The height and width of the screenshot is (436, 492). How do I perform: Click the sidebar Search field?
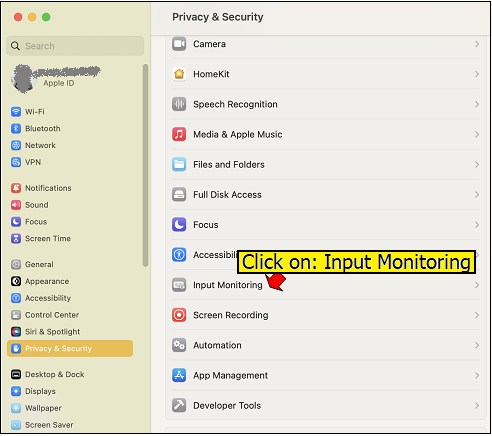coord(75,46)
